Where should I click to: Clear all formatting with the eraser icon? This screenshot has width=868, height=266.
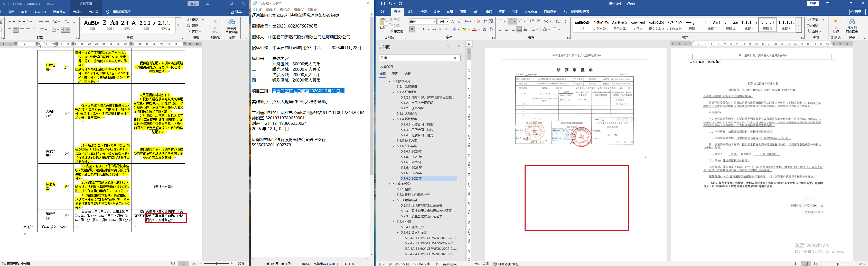(478, 21)
